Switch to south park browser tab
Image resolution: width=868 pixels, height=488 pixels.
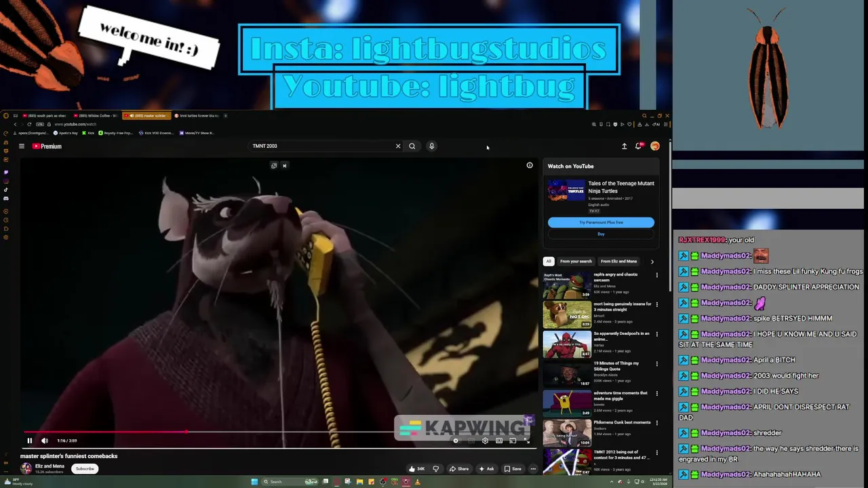tap(45, 116)
